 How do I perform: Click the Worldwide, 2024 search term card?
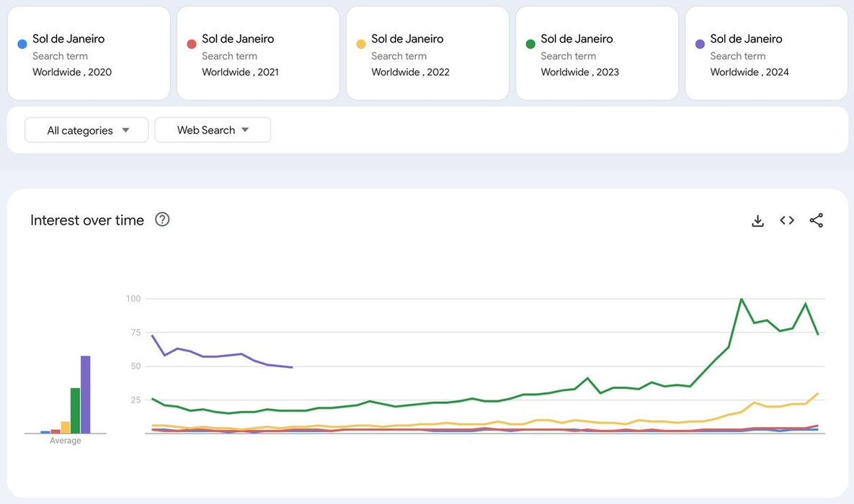click(x=766, y=54)
